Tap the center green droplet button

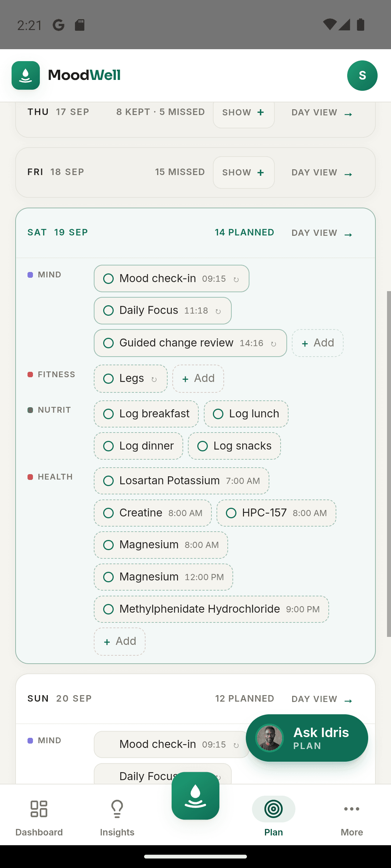click(x=195, y=796)
